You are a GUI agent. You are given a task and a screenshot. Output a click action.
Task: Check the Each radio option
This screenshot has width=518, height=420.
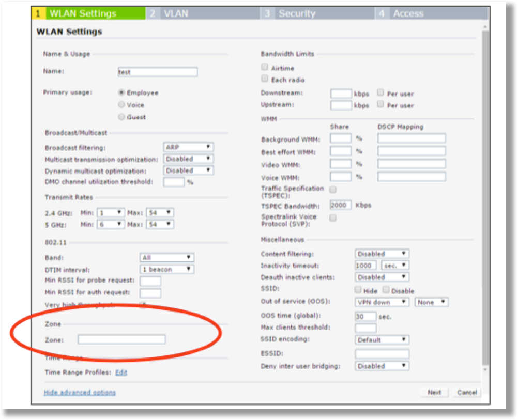point(265,78)
